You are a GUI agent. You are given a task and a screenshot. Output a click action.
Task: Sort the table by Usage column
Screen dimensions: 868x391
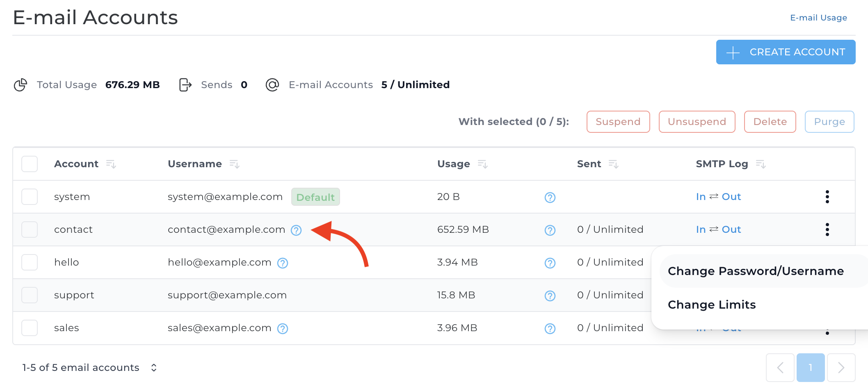click(x=482, y=164)
